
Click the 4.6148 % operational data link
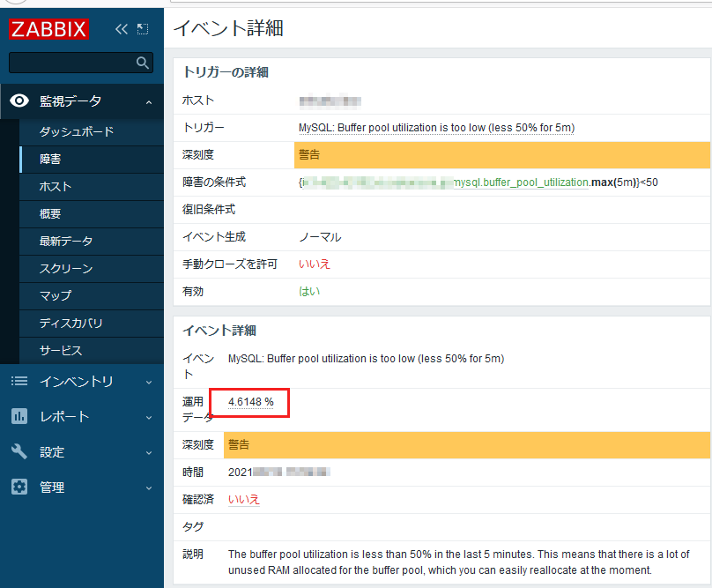[x=251, y=402]
